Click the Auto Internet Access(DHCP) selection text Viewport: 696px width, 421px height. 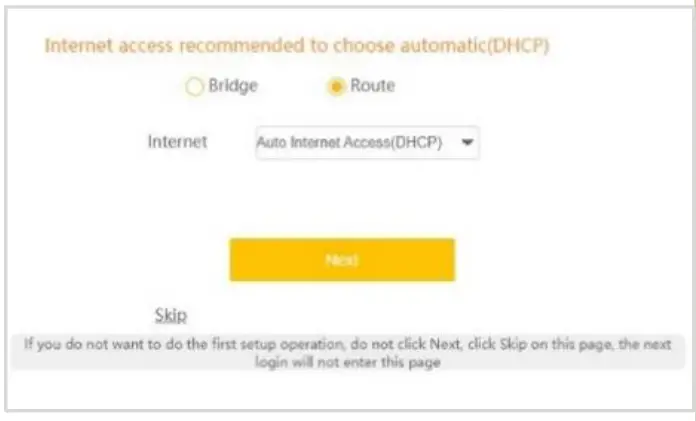(x=349, y=142)
